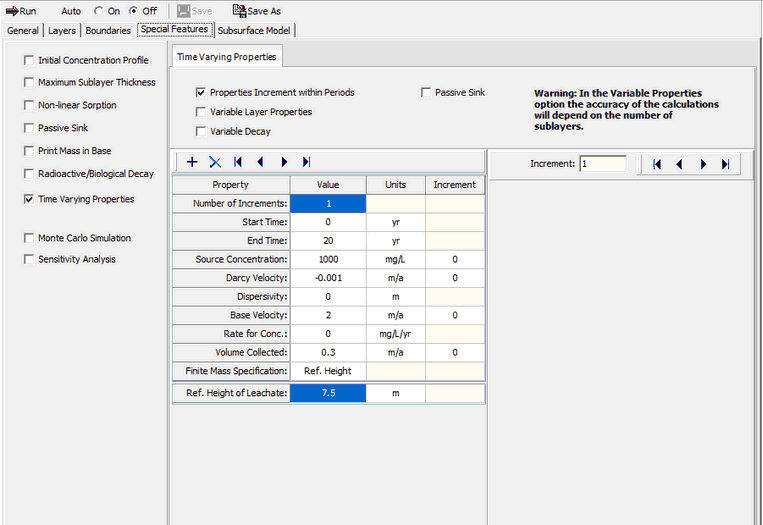Open the Boundaries tab
Image resolution: width=763 pixels, height=525 pixels.
[108, 30]
